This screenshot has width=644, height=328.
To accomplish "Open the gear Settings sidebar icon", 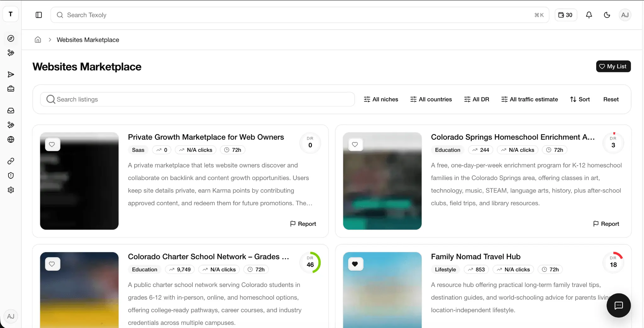I will click(x=11, y=190).
